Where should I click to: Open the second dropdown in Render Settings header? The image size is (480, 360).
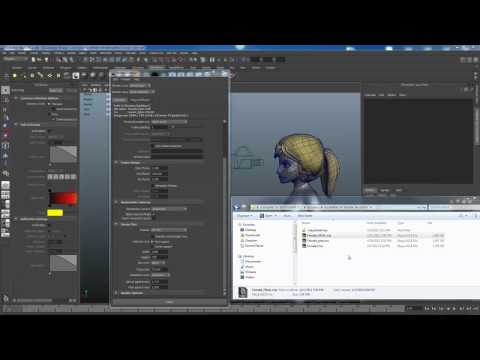(142, 92)
